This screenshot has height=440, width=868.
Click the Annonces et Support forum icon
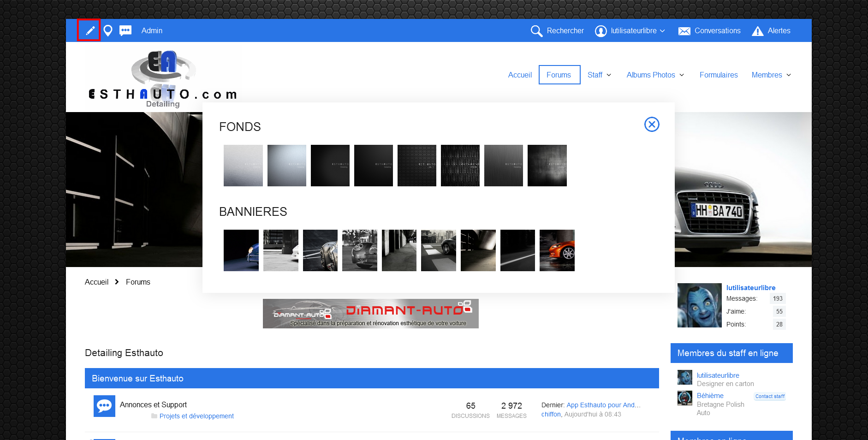104,406
